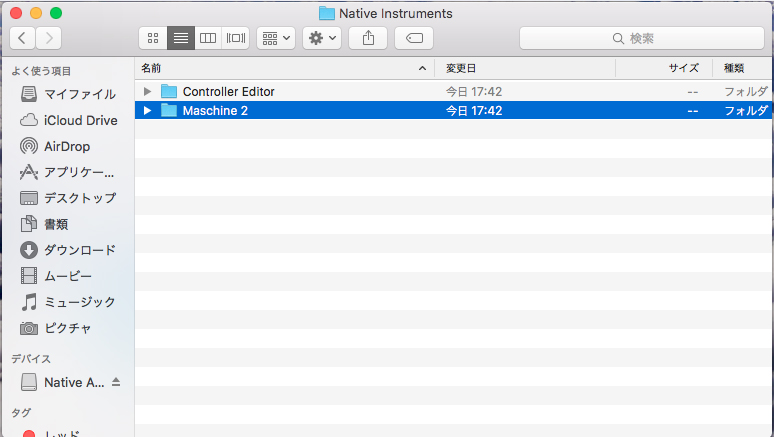Viewport: 774px width, 437px height.
Task: Sort by 名前 column header
Action: tap(280, 68)
